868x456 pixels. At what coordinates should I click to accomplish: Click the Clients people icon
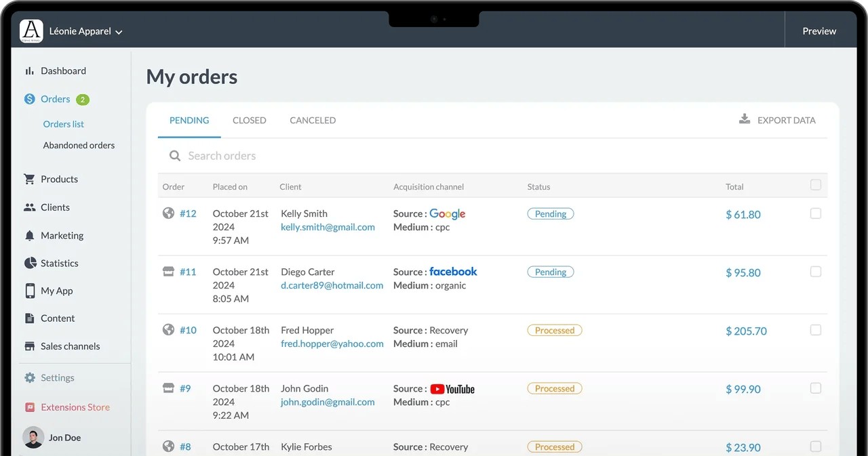point(29,208)
